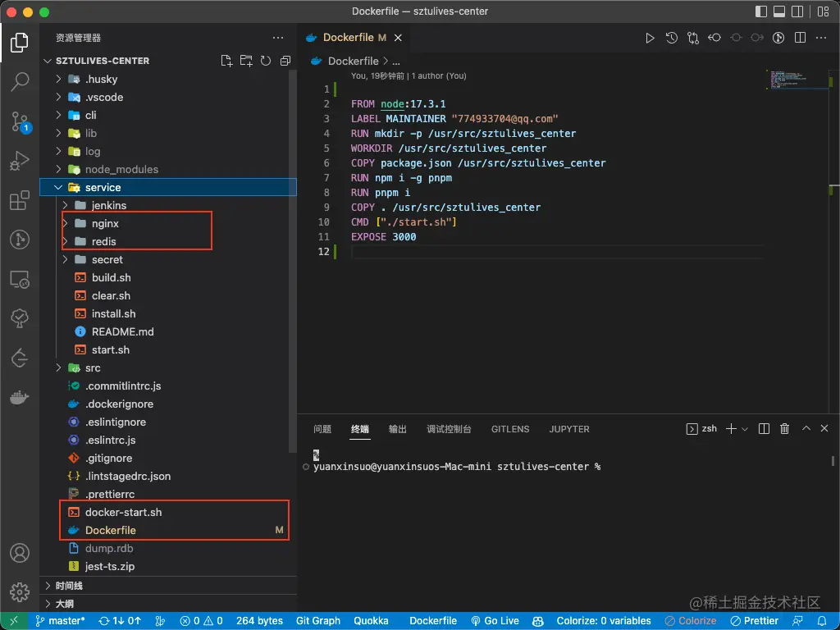
Task: Split the editor to the right
Action: point(801,38)
